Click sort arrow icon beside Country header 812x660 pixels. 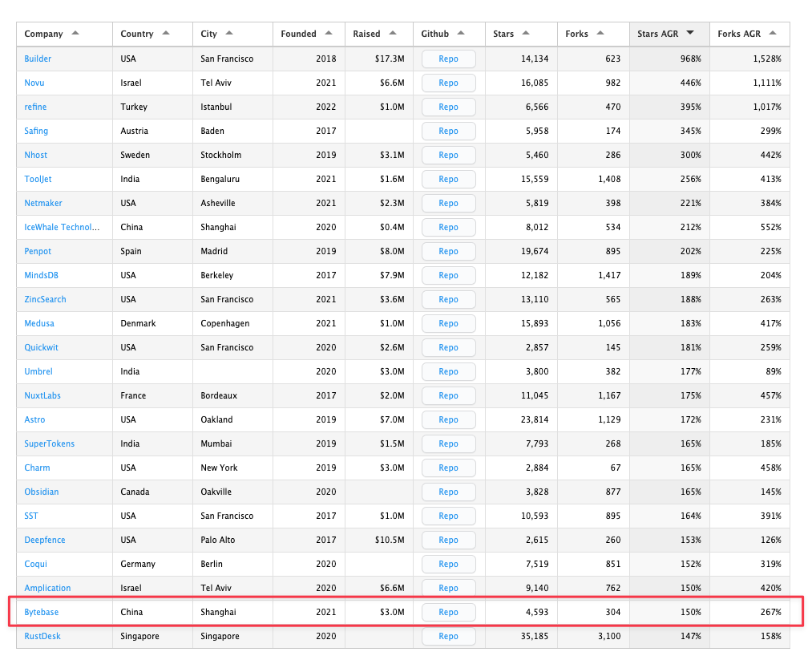(166, 34)
